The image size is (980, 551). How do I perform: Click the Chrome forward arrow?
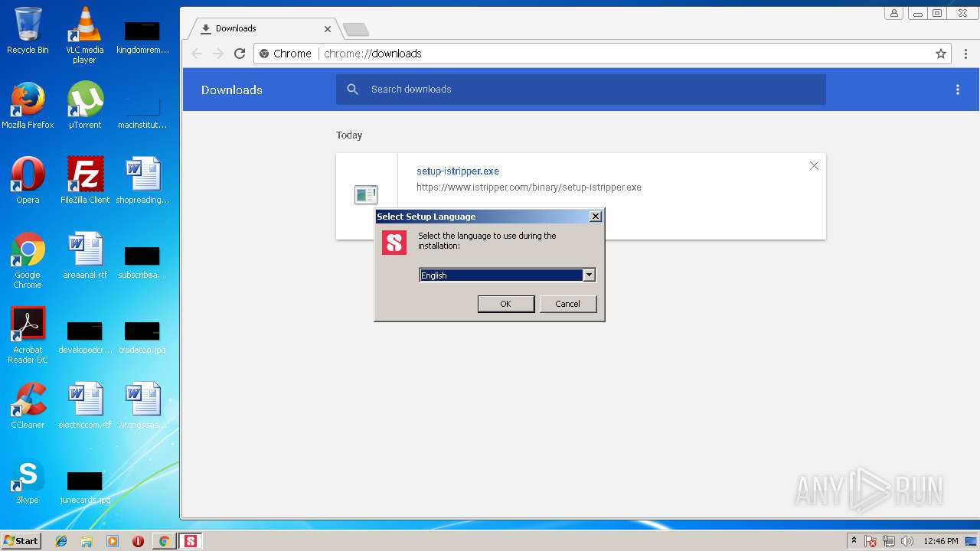point(218,54)
